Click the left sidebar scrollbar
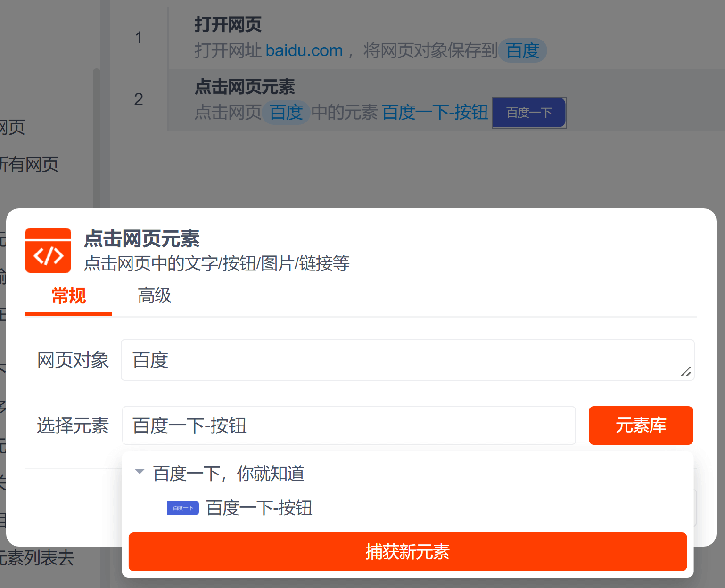The height and width of the screenshot is (588, 725). [96, 137]
